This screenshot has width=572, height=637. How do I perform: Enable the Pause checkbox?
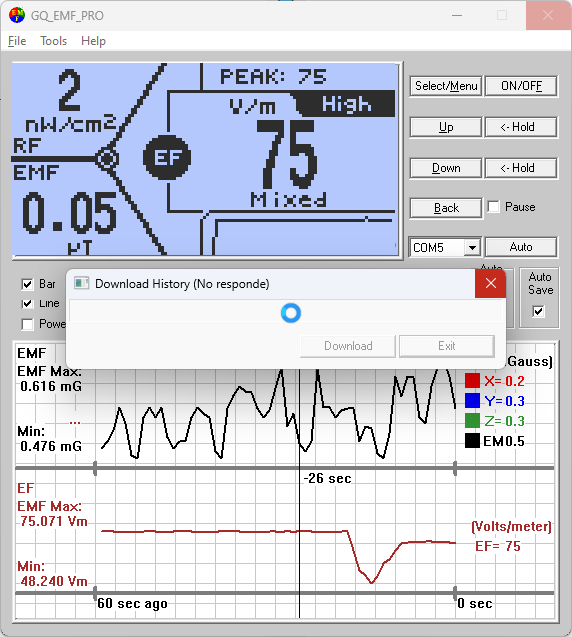click(494, 206)
